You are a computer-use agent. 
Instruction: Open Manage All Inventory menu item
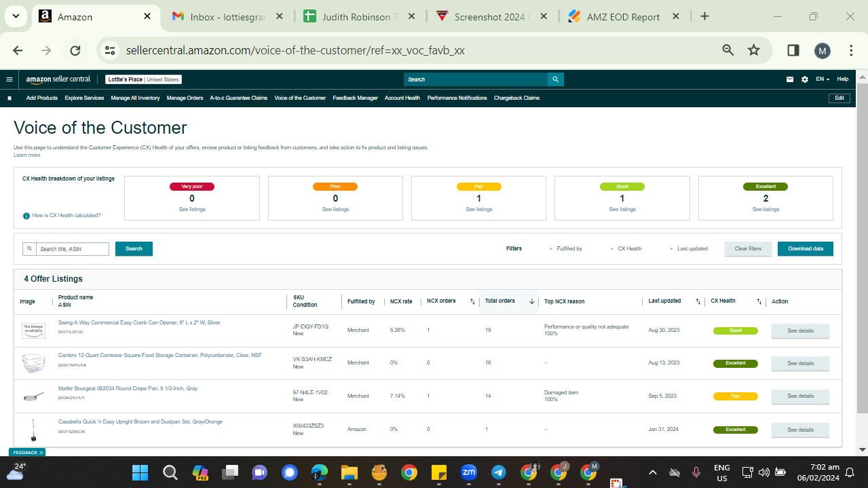(135, 98)
